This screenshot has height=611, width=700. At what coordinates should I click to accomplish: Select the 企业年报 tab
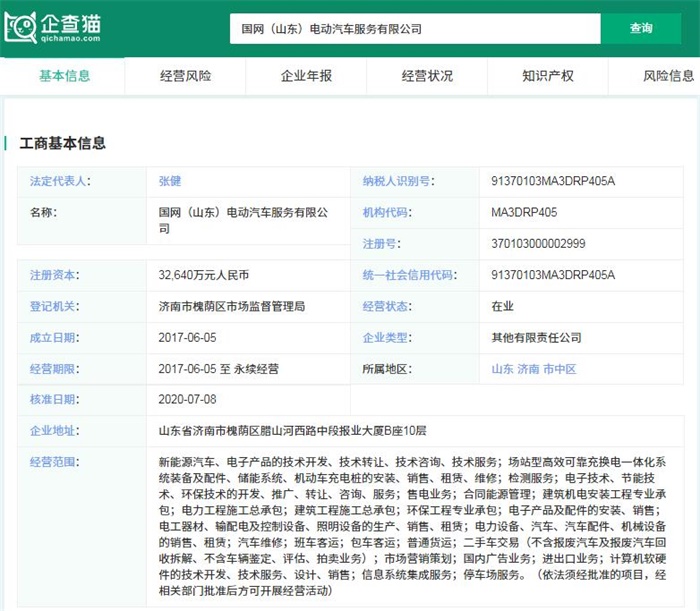[x=306, y=76]
